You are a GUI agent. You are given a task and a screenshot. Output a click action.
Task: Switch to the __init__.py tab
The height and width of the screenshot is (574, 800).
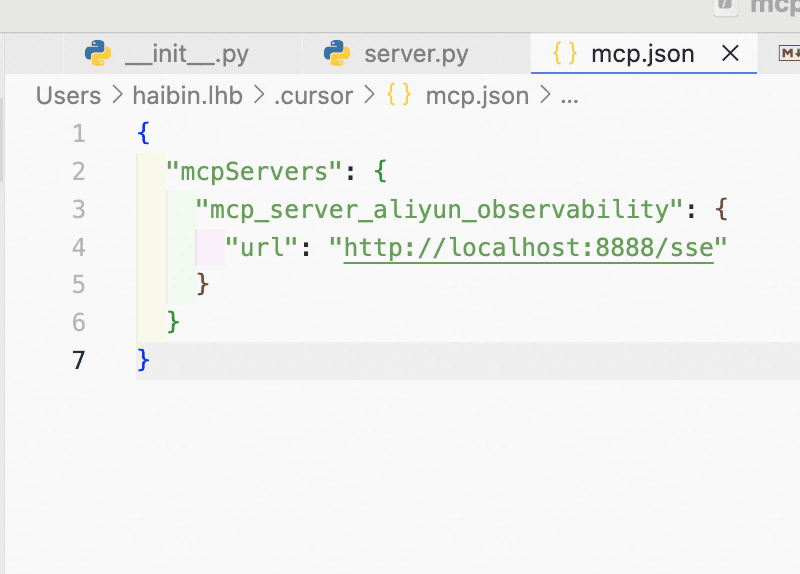tap(183, 54)
